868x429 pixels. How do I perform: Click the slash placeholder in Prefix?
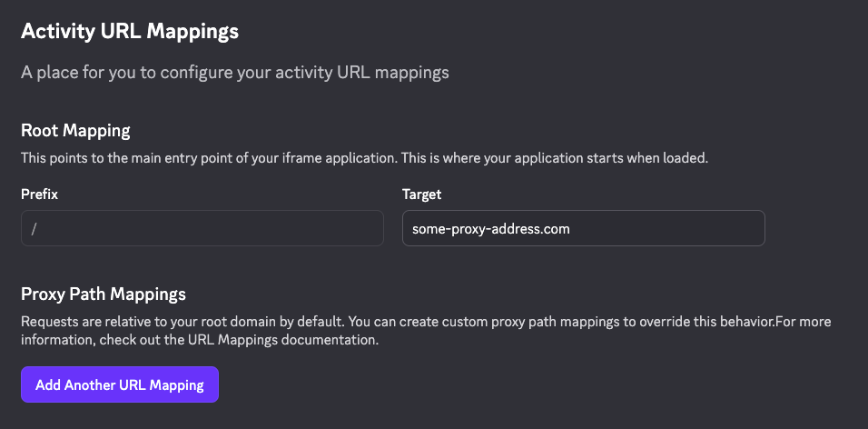34,229
